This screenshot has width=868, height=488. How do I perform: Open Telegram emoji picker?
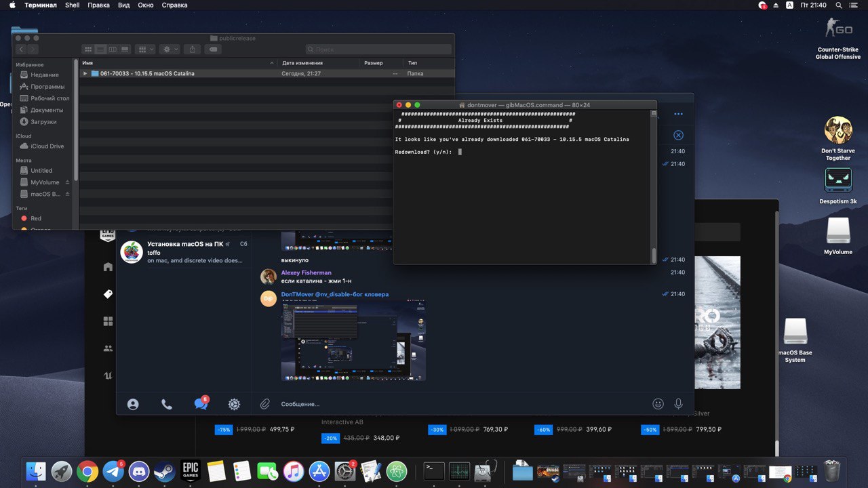tap(658, 404)
